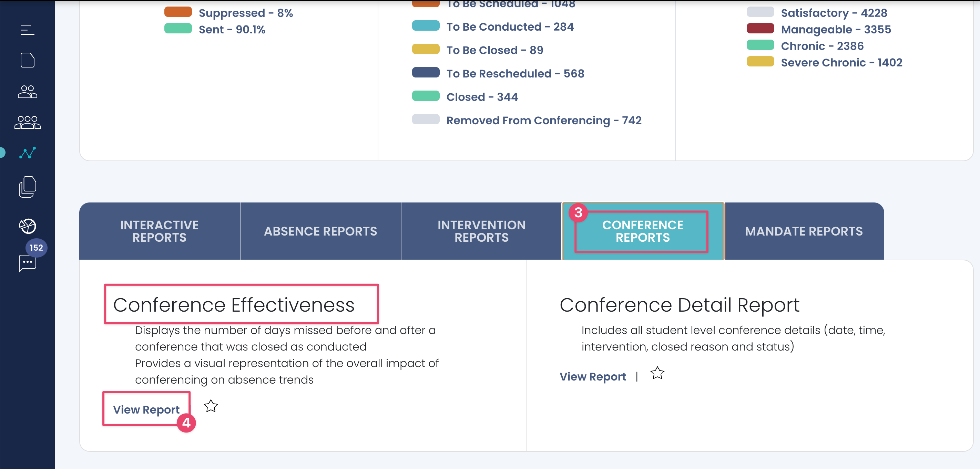Click the gray Satisfactory legend swatch
Screen dimensions: 980x469
click(760, 12)
